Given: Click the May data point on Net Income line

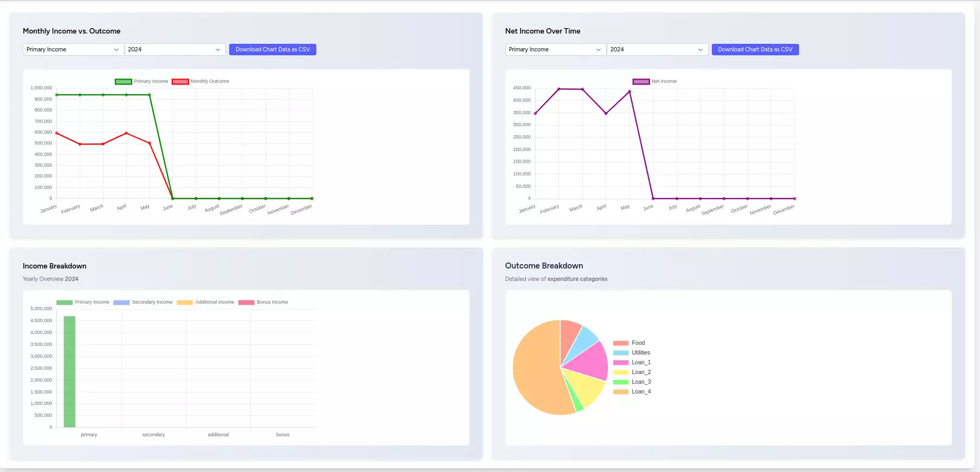Looking at the screenshot, I should point(629,91).
